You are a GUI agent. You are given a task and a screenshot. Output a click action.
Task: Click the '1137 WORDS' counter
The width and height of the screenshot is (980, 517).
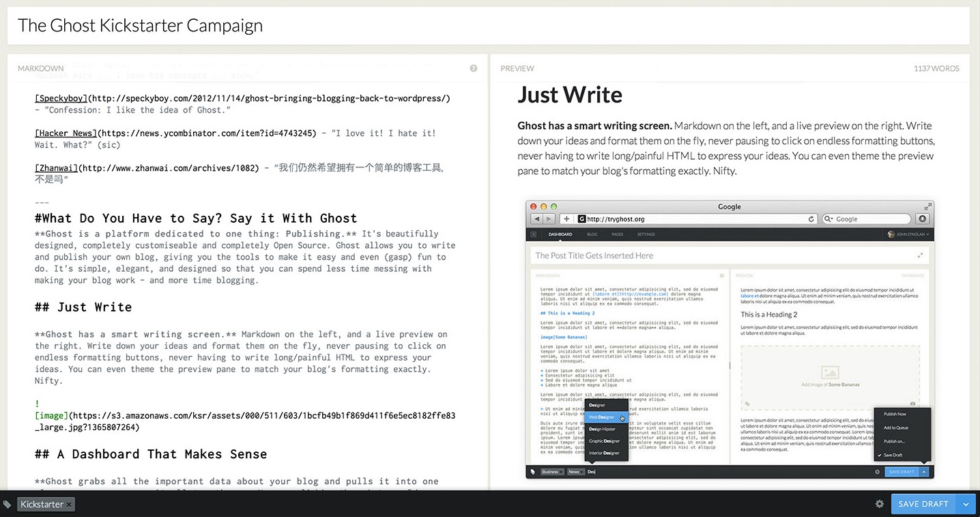pos(936,68)
